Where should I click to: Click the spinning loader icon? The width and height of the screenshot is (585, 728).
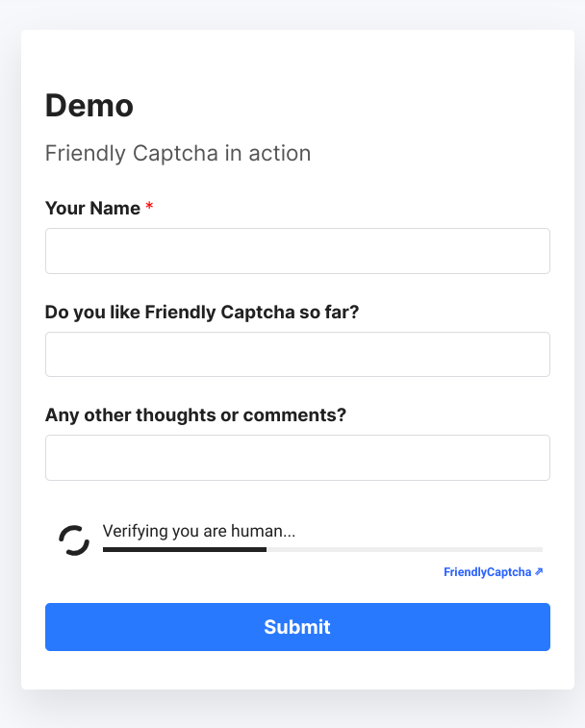pos(74,540)
